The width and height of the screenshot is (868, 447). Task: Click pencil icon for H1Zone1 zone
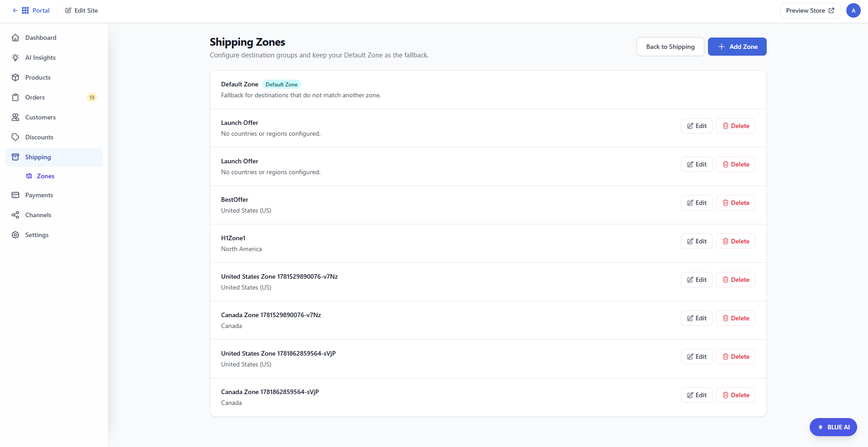click(690, 241)
